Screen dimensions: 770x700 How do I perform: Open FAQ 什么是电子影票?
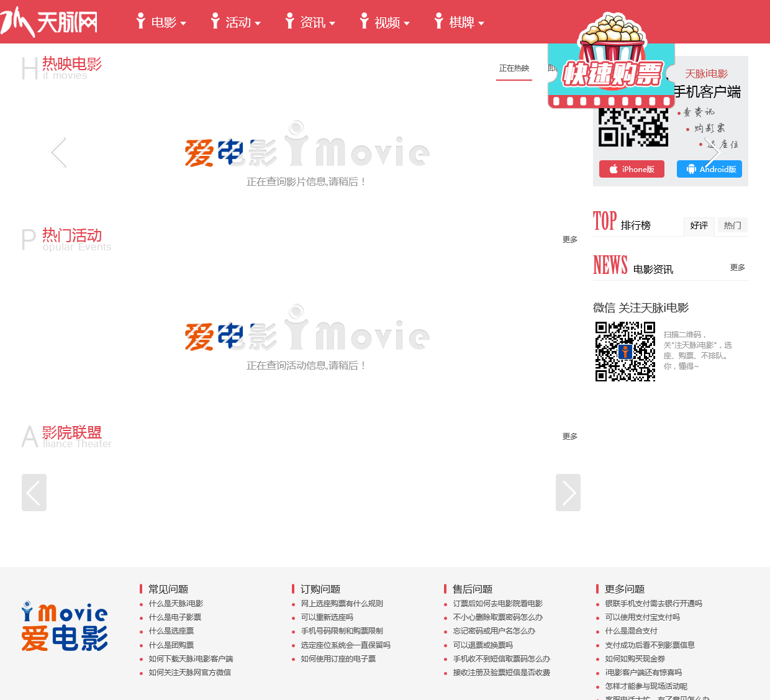pyautogui.click(x=175, y=617)
